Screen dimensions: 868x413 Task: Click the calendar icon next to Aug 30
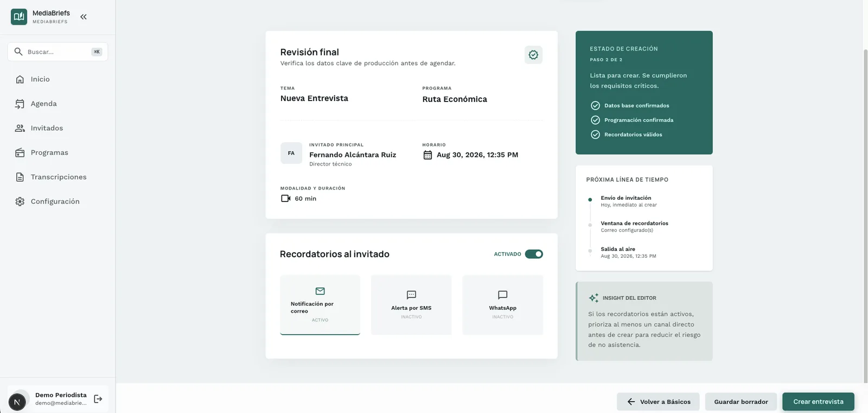(x=427, y=155)
